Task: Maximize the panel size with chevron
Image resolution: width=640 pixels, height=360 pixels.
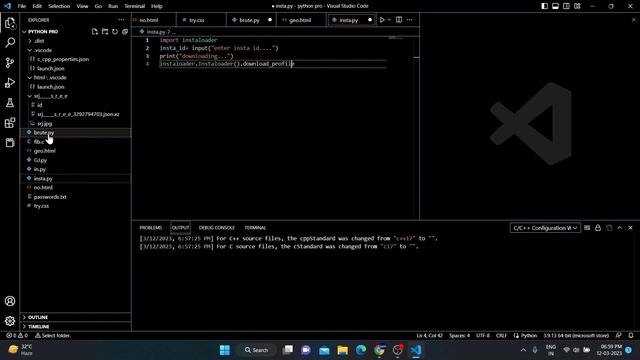Action: pyautogui.click(x=620, y=228)
